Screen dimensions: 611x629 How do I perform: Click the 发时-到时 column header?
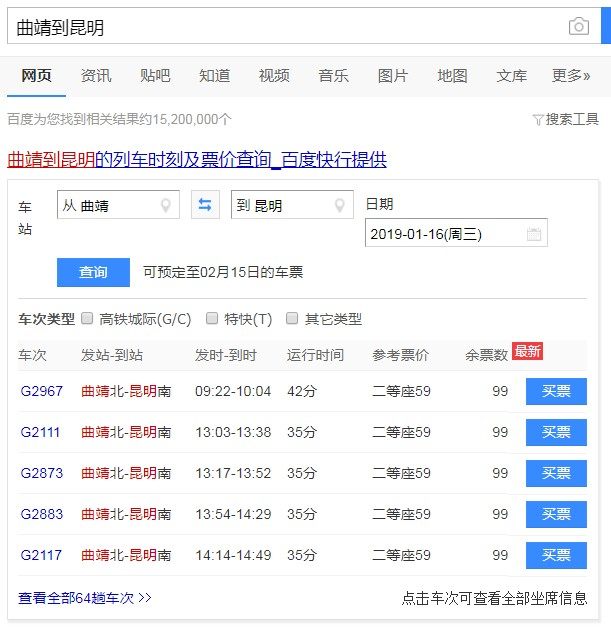coord(225,355)
